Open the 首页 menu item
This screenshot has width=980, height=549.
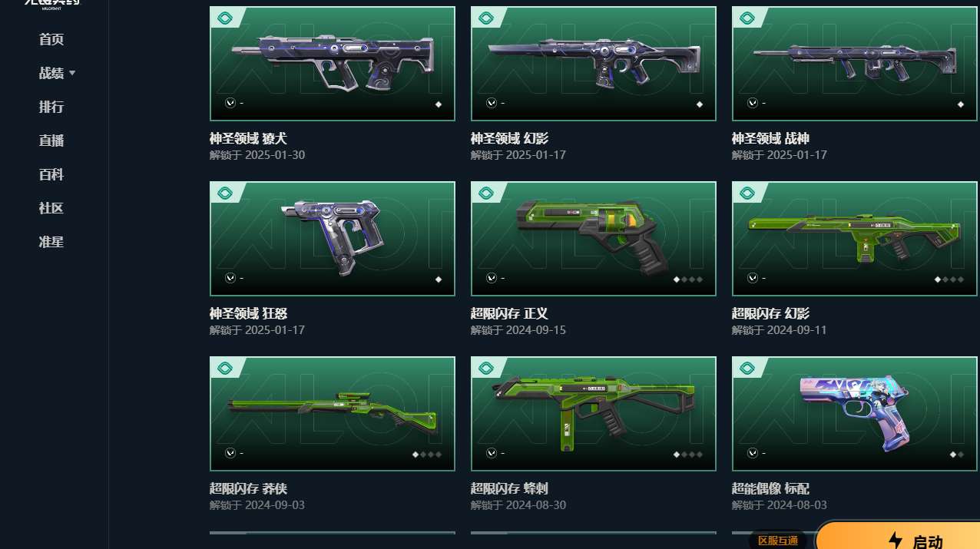[x=51, y=39]
